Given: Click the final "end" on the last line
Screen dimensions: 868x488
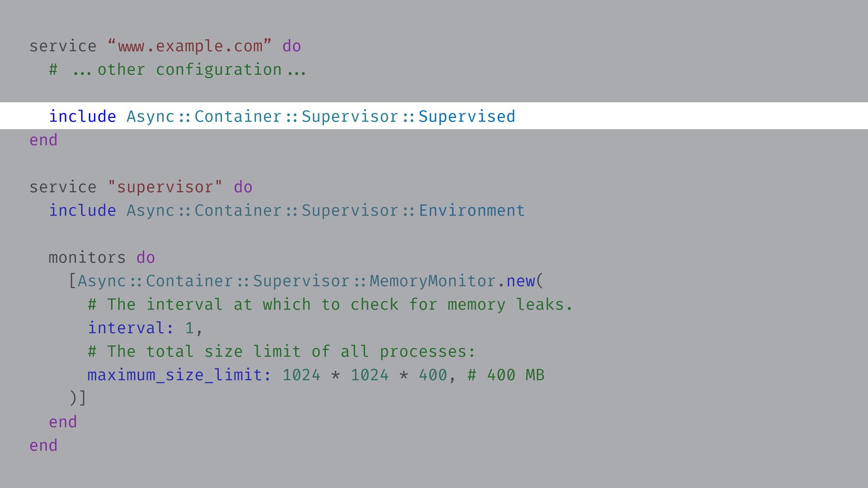Looking at the screenshot, I should [43, 446].
